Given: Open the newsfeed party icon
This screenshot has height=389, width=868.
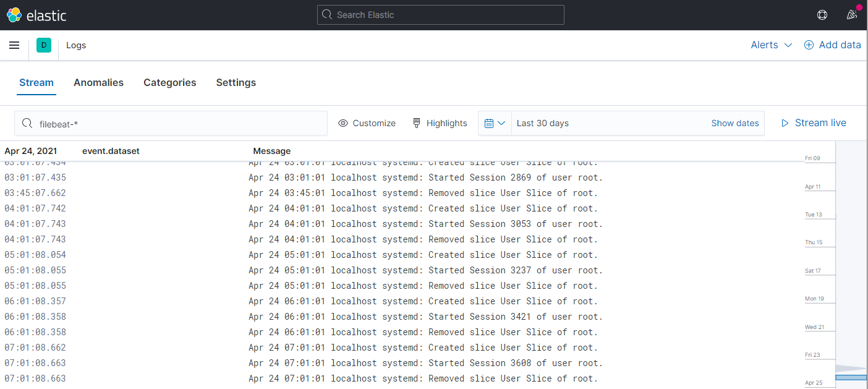Looking at the screenshot, I should [x=852, y=15].
